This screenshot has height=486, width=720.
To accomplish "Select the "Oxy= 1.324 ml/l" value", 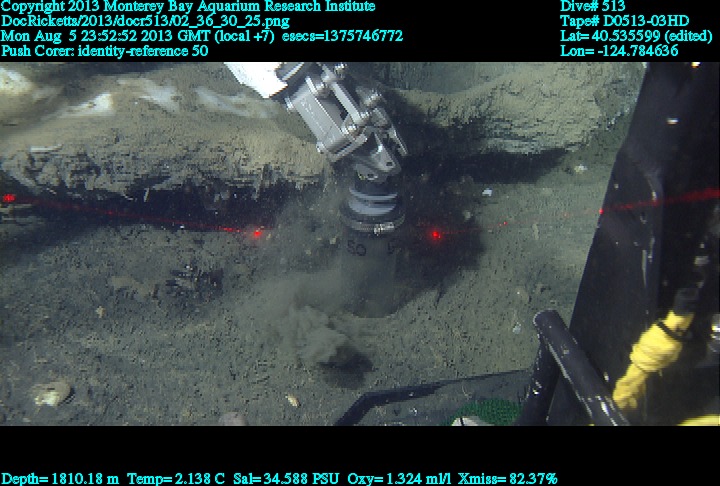I will tap(399, 479).
